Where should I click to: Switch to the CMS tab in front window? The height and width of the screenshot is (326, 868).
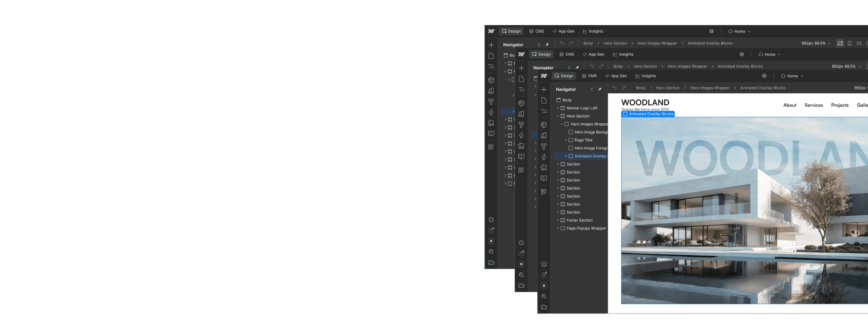click(x=589, y=76)
